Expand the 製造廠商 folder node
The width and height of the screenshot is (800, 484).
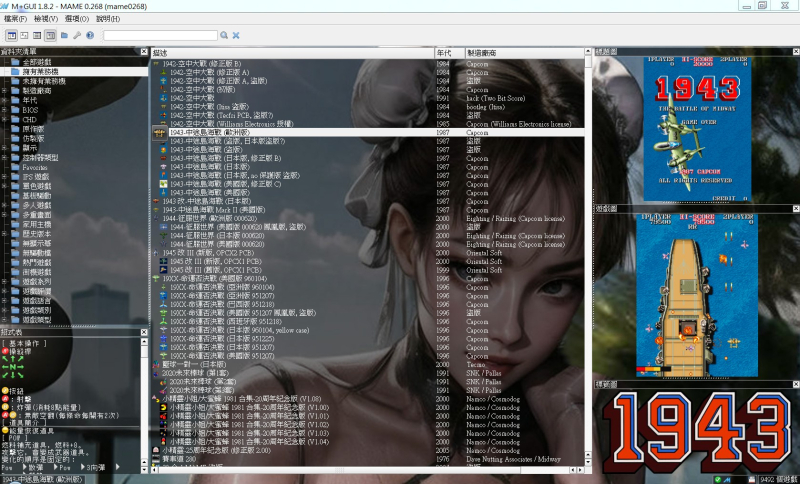pos(4,91)
